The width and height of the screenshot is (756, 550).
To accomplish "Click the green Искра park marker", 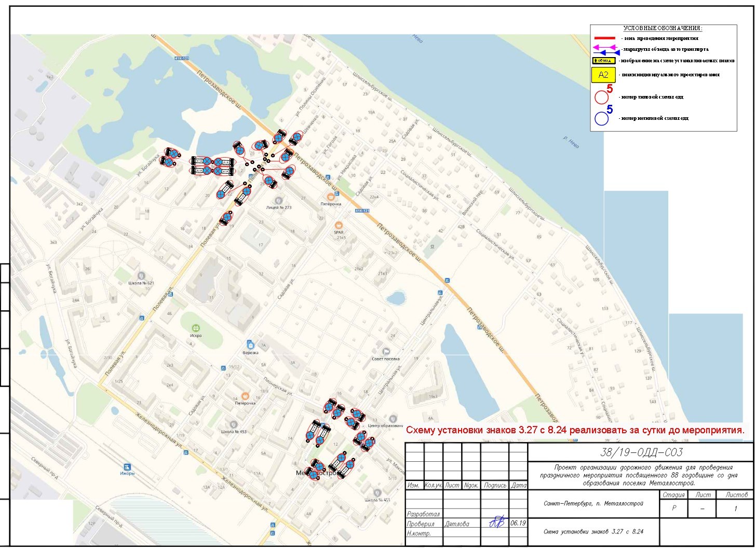I will pos(196,328).
